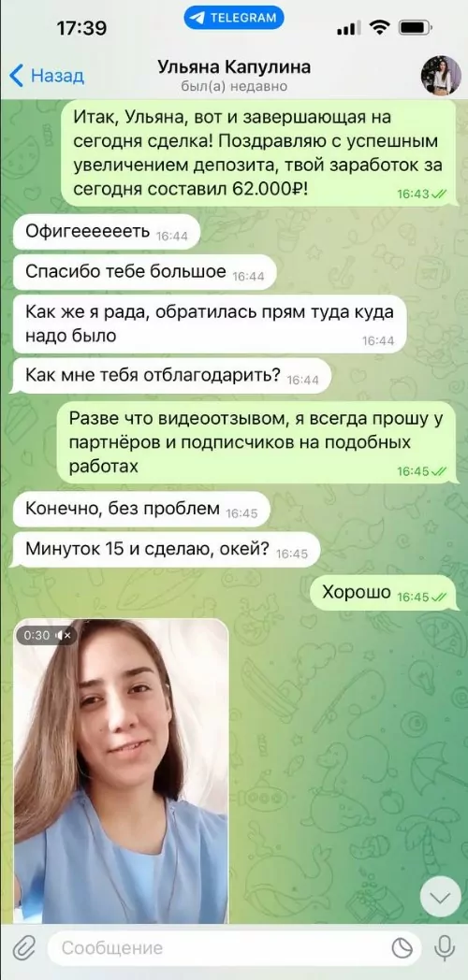
Task: Tap the scroll-to-bottom arrow button
Action: (x=441, y=898)
